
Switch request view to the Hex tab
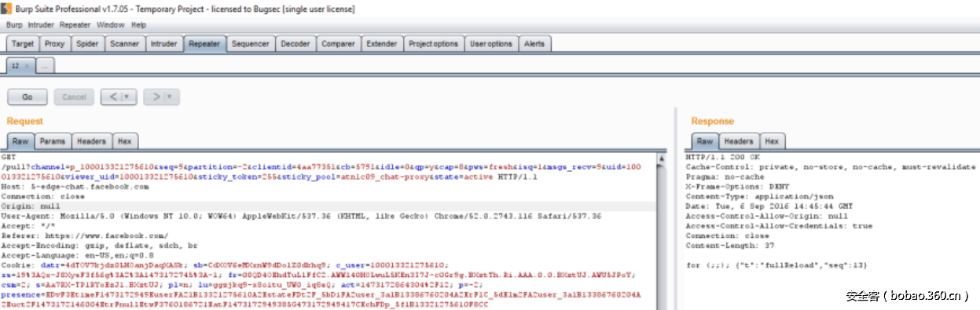pyautogui.click(x=124, y=141)
